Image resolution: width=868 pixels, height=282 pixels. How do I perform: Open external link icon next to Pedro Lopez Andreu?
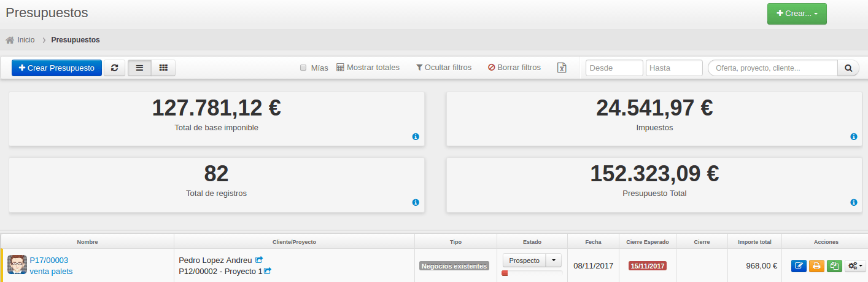259,260
